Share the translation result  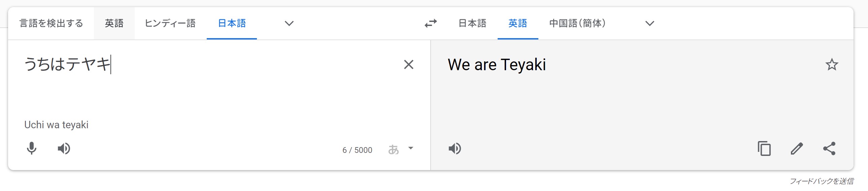[829, 148]
